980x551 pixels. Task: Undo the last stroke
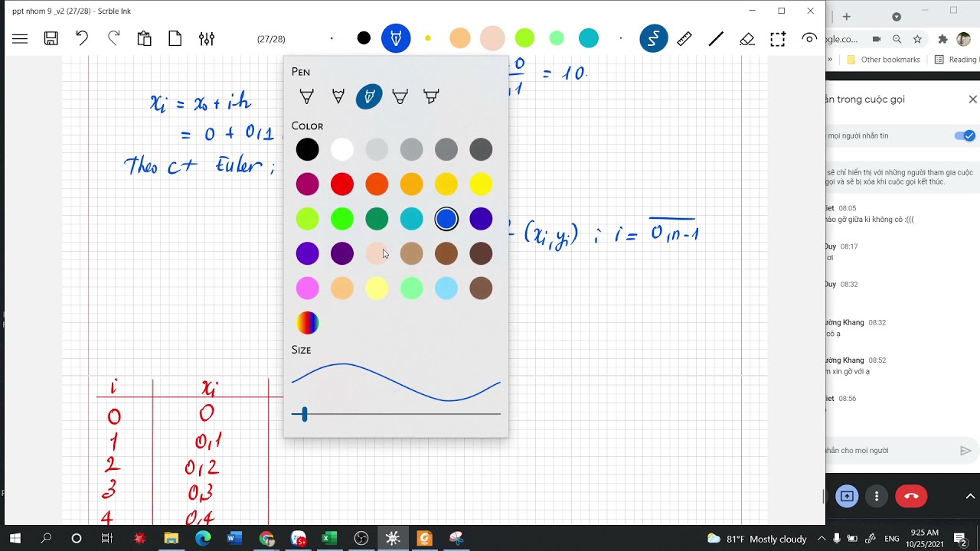point(82,37)
